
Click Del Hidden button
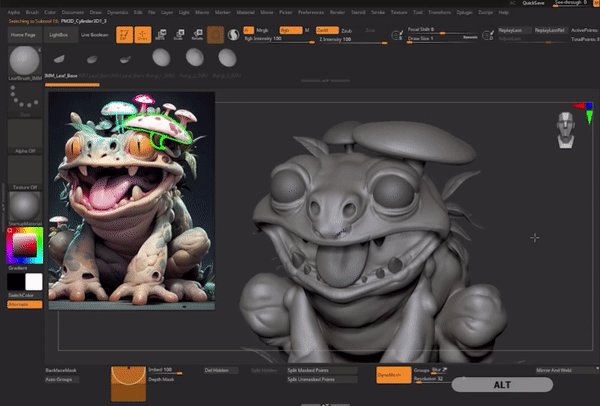point(221,370)
